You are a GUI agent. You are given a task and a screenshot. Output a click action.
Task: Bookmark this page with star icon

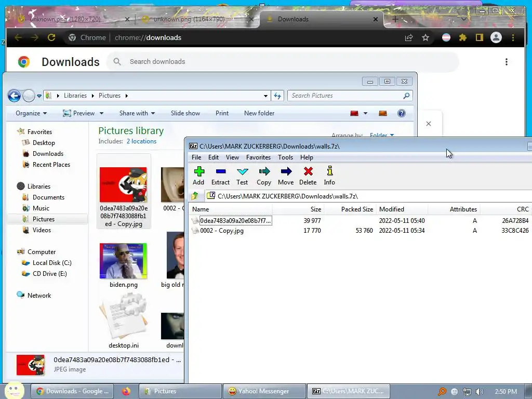[x=425, y=37]
